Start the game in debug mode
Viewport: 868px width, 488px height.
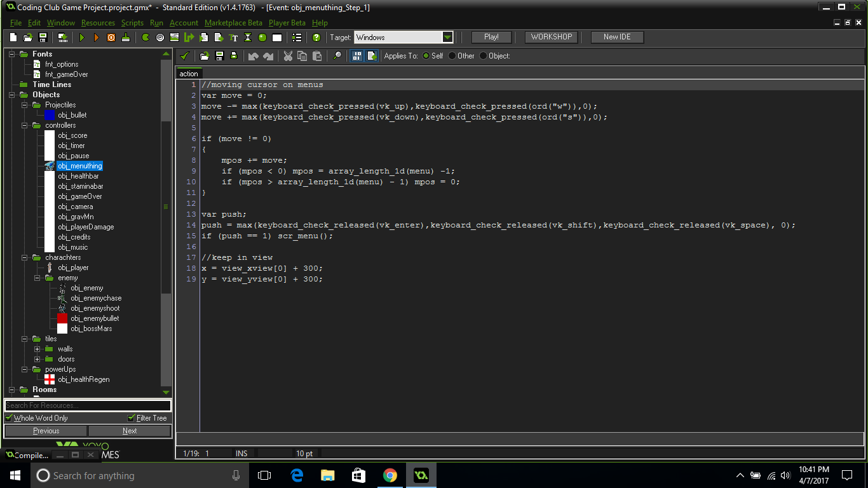point(97,37)
